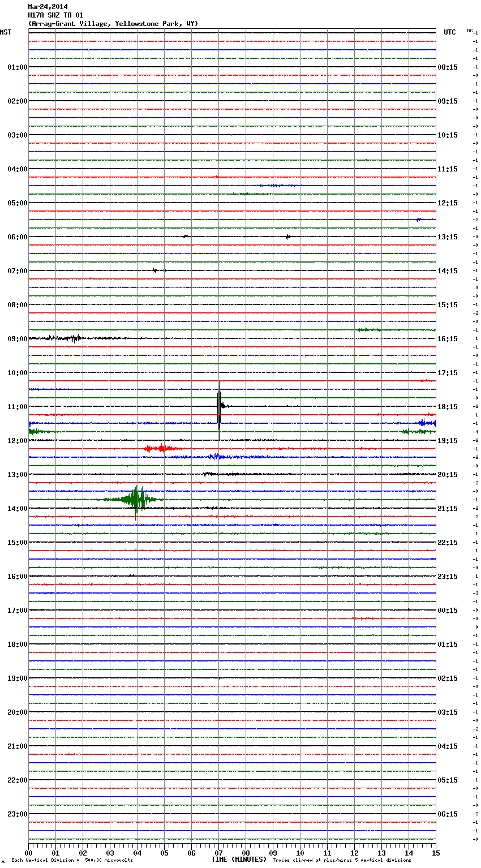Select the 11:00 MST time label

click(x=18, y=407)
